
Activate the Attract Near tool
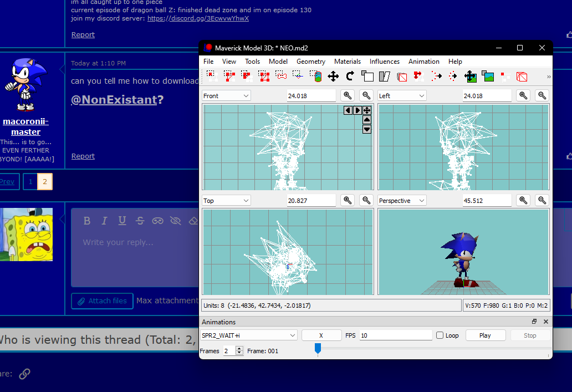coord(453,77)
